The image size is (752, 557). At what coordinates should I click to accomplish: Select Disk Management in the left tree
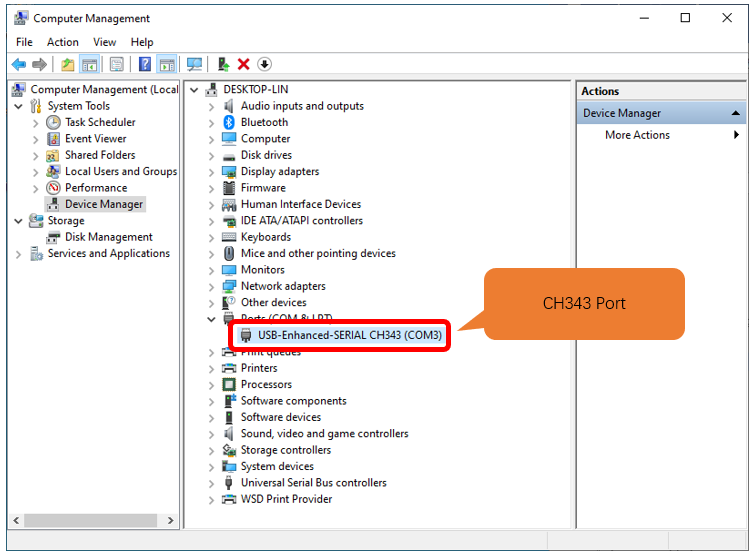click(109, 237)
